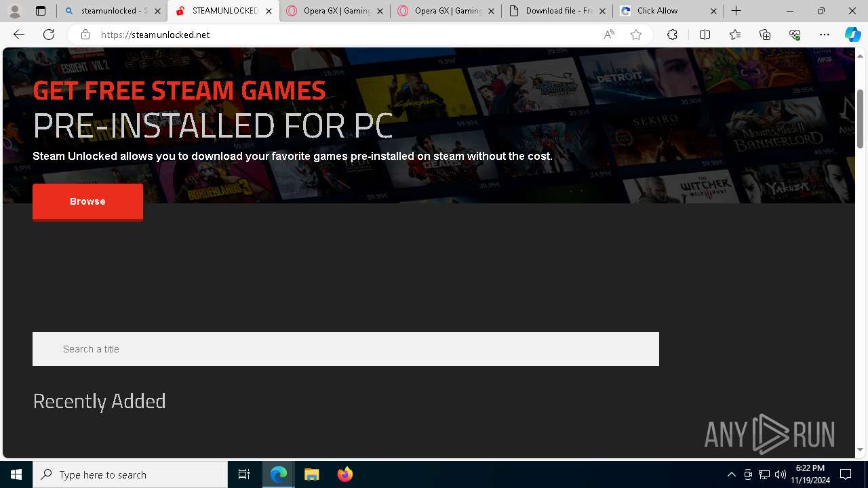Launch Firefox from the taskbar
Viewport: 868px width, 488px height.
point(344,474)
